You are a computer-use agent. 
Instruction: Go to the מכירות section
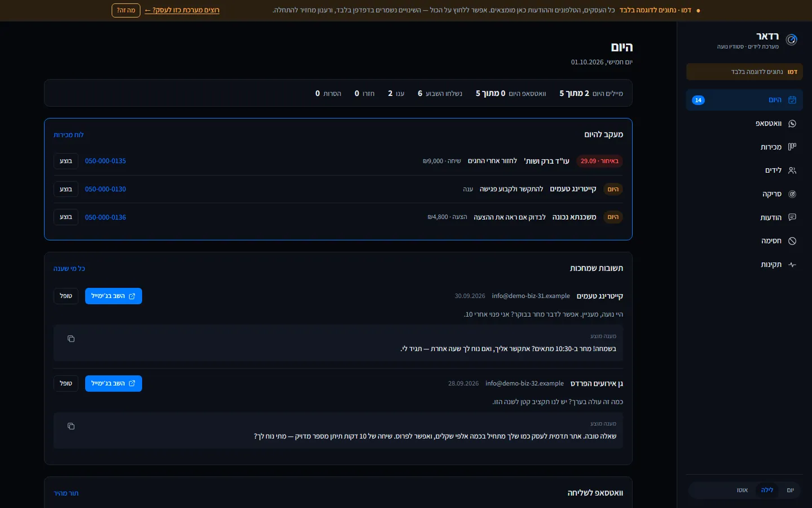pyautogui.click(x=744, y=147)
